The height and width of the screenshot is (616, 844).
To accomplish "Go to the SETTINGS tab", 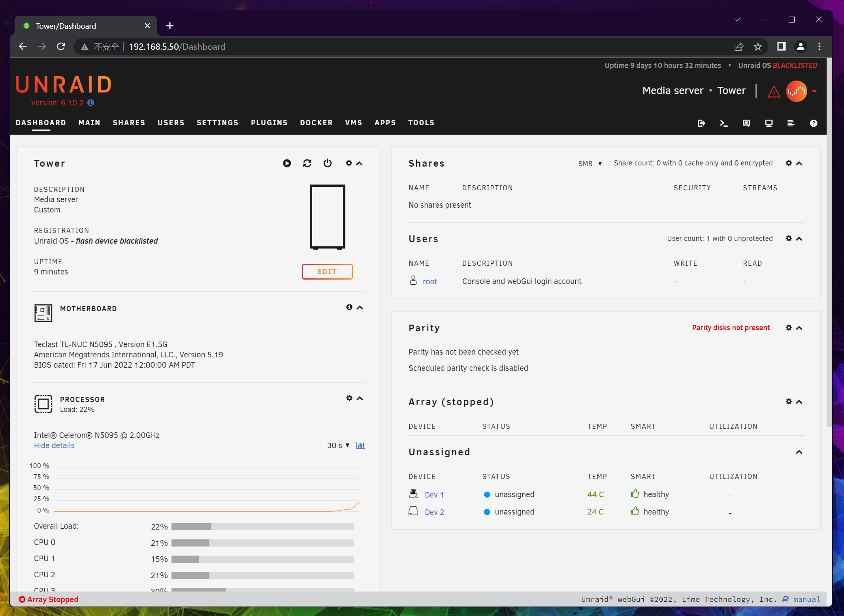I will tap(217, 123).
